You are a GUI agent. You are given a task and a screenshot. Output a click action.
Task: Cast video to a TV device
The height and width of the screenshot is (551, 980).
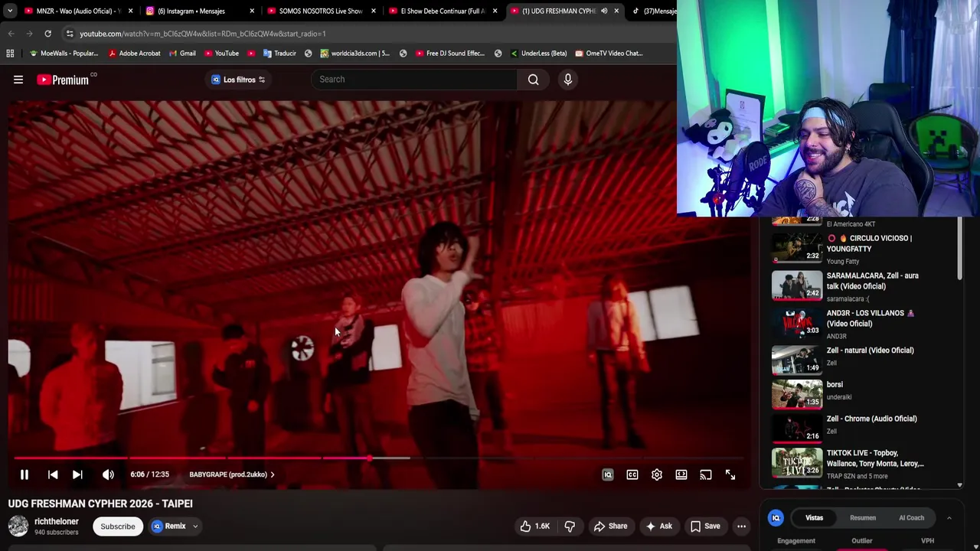706,474
